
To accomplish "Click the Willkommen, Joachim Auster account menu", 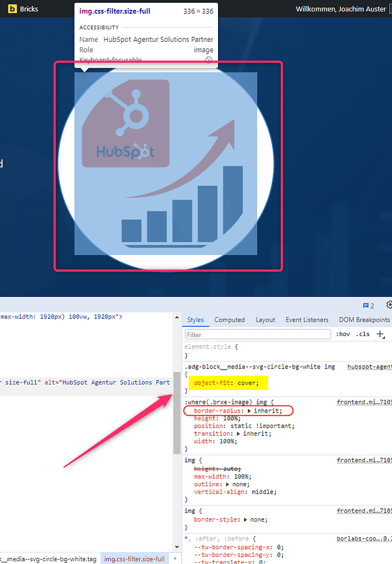I will click(x=341, y=9).
